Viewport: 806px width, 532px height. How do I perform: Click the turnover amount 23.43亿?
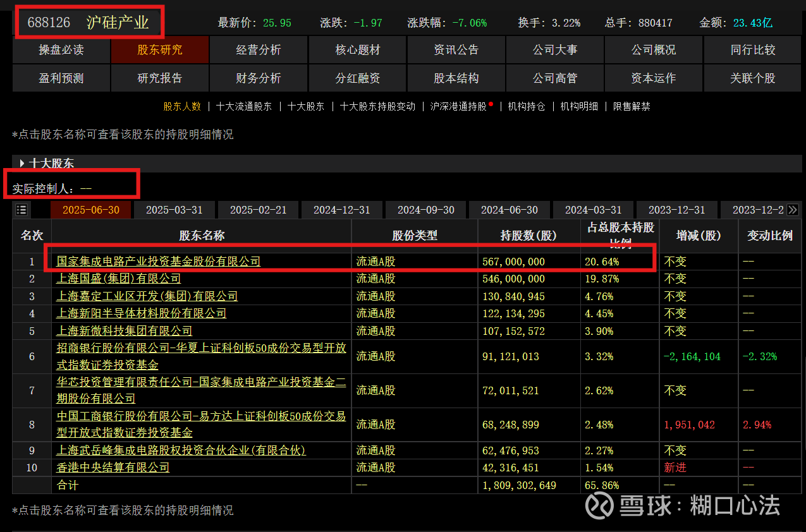pos(753,23)
